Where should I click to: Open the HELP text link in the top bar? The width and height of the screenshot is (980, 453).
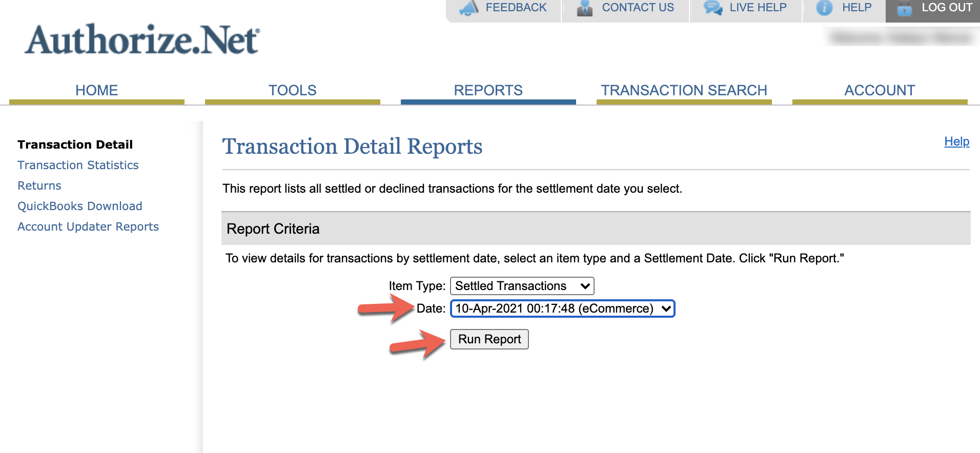(x=856, y=8)
